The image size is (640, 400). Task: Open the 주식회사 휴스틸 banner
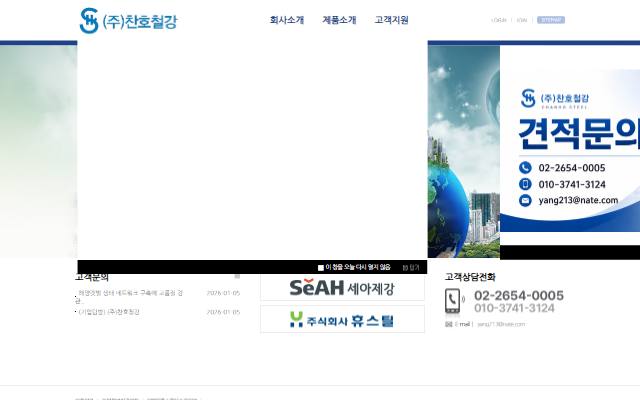click(342, 319)
